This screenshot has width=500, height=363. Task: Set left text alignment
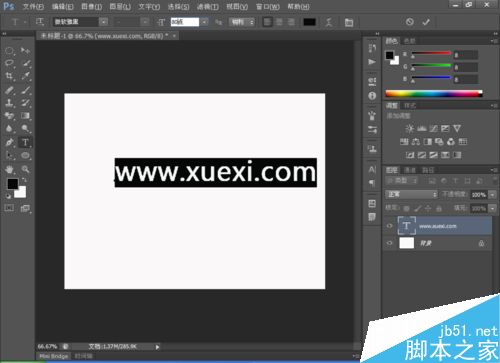point(267,22)
